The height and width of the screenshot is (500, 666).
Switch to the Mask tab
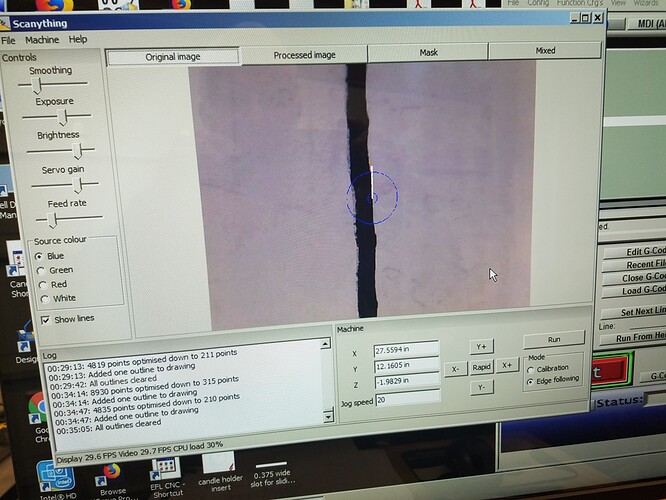pyautogui.click(x=428, y=52)
